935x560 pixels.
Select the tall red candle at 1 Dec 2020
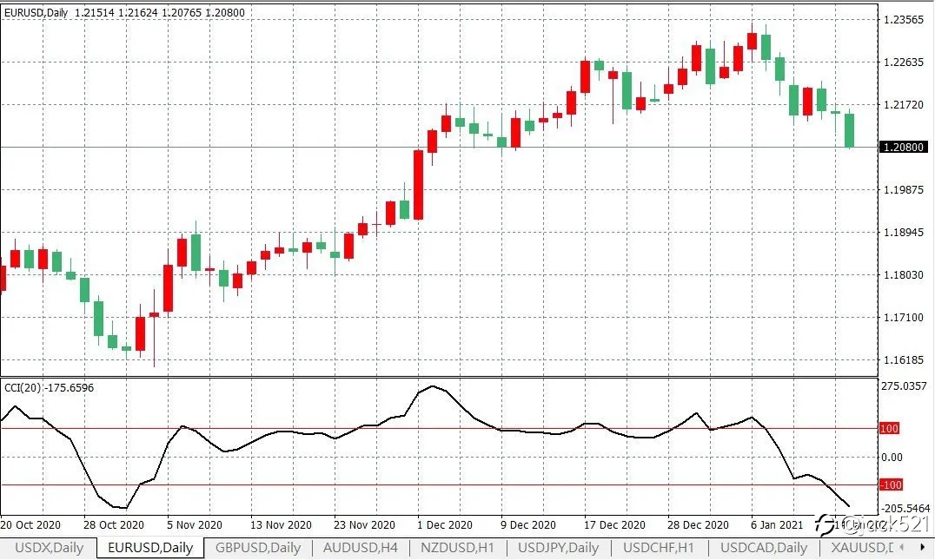pyautogui.click(x=419, y=185)
